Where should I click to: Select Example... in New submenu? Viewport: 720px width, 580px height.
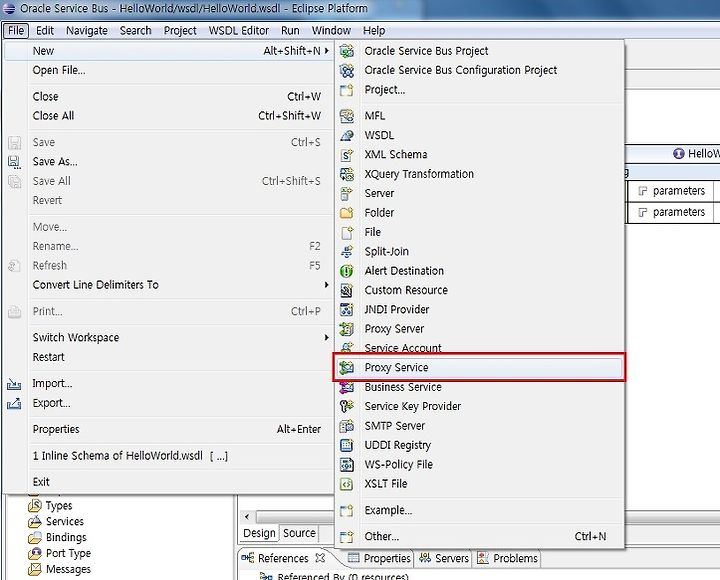click(479, 510)
